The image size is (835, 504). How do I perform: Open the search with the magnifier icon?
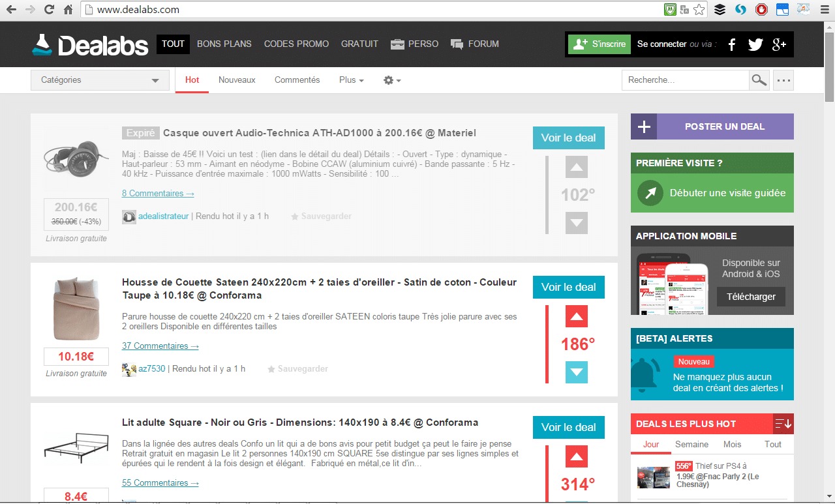pos(759,80)
